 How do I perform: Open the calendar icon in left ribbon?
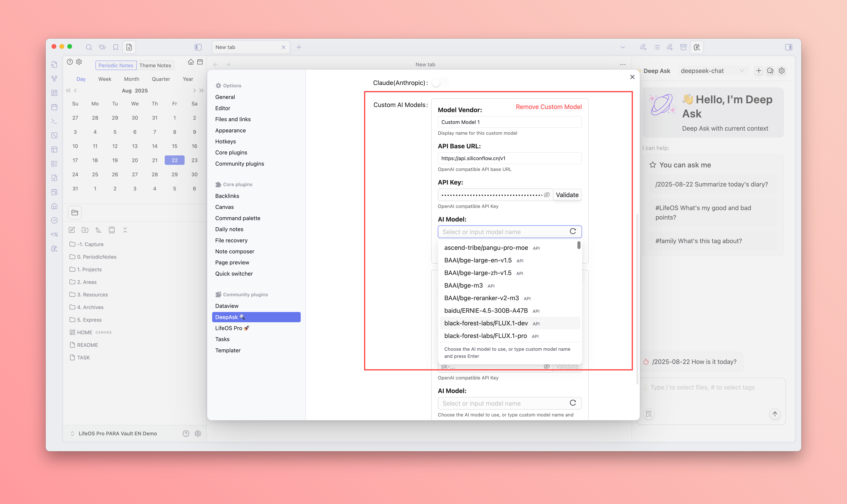(x=54, y=107)
